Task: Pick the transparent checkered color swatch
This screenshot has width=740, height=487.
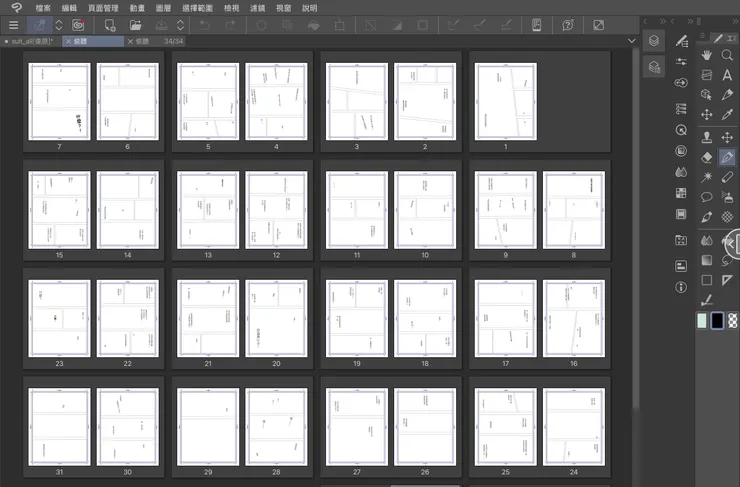Action: [x=732, y=320]
